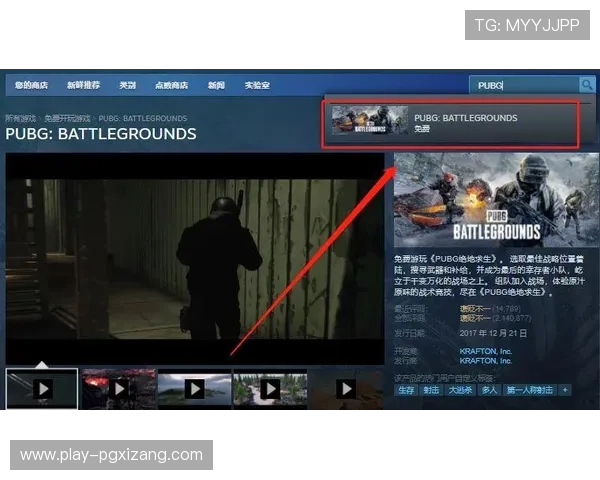Click the 大逃杀 tag
This screenshot has height=480, width=600.
460,390
